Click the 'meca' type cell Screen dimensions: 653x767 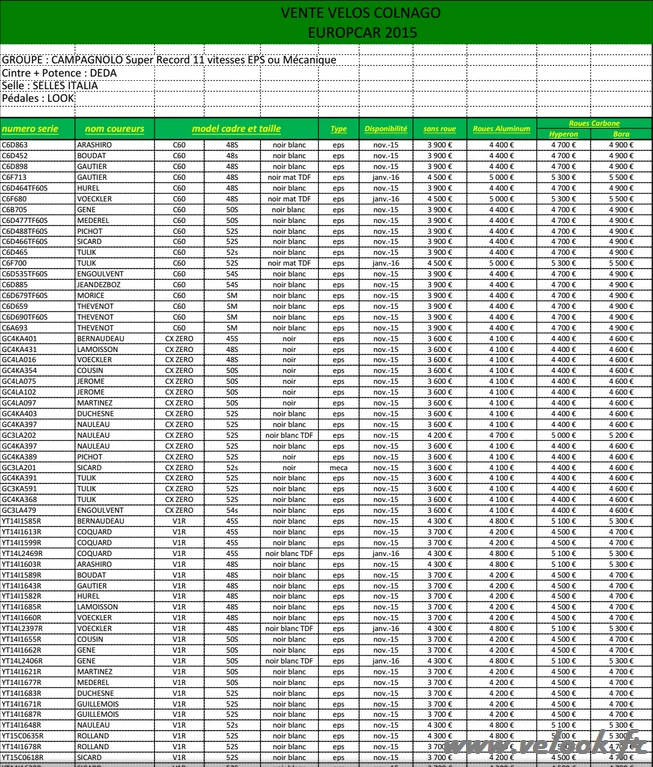coord(338,467)
